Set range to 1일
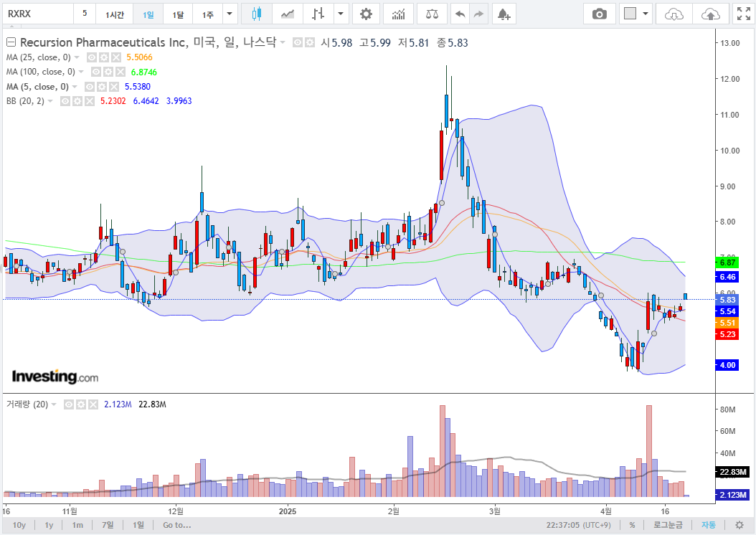This screenshot has height=535, width=756. pos(138,525)
